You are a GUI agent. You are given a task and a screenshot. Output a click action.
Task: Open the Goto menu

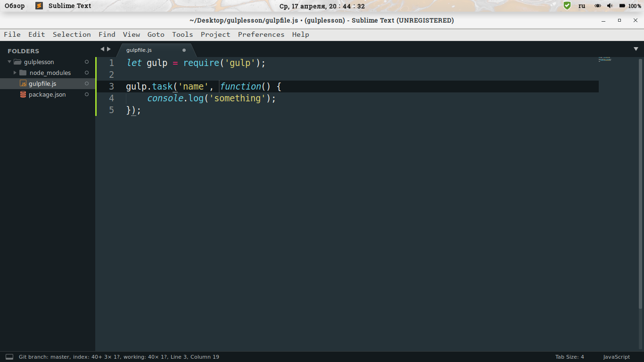point(156,34)
